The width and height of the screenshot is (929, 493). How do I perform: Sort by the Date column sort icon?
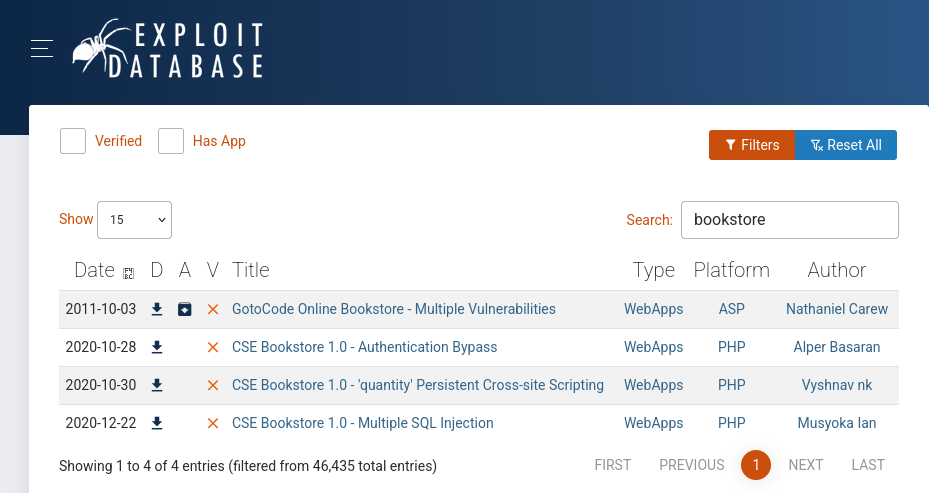[128, 273]
